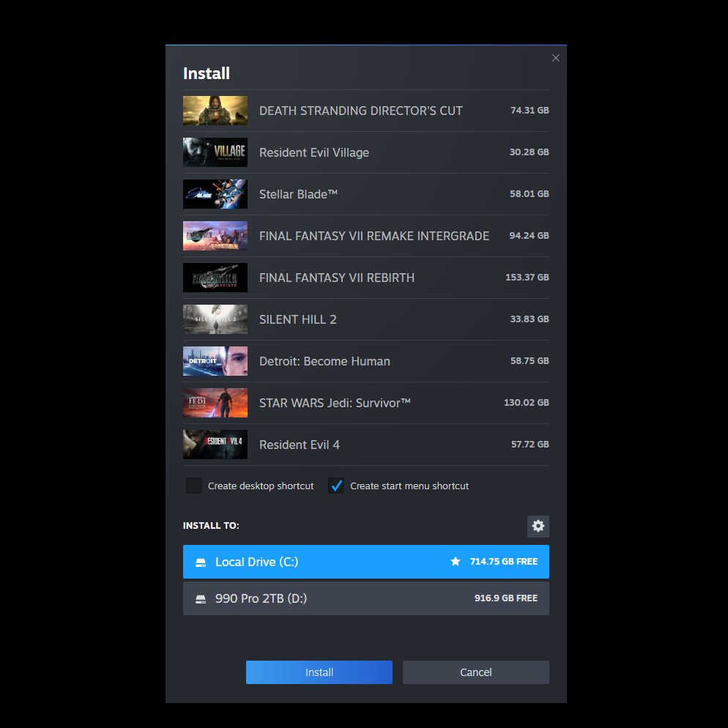The width and height of the screenshot is (728, 728).
Task: Click the drive icon beside 990 Pro 2TB (D:)
Action: 201,599
